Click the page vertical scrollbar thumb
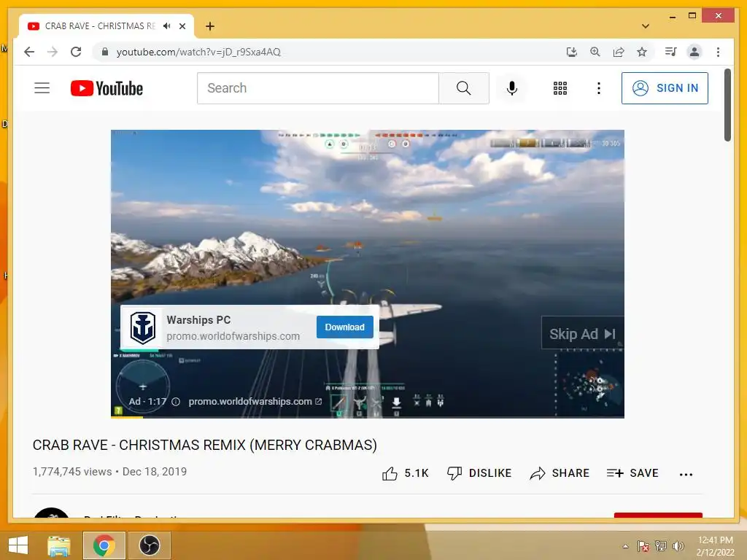This screenshot has height=560, width=747. pos(727,105)
